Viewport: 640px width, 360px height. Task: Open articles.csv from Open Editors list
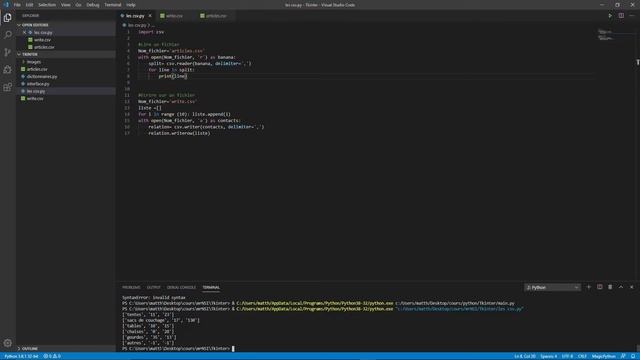44,47
